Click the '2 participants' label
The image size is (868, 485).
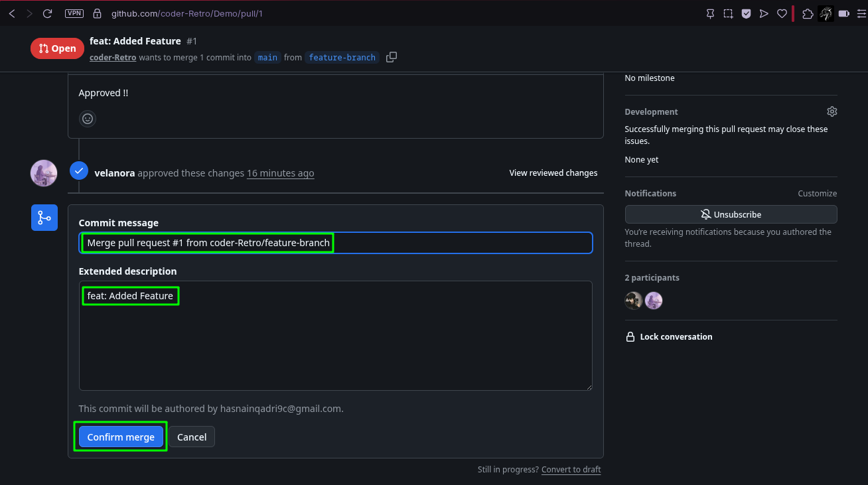pyautogui.click(x=652, y=278)
